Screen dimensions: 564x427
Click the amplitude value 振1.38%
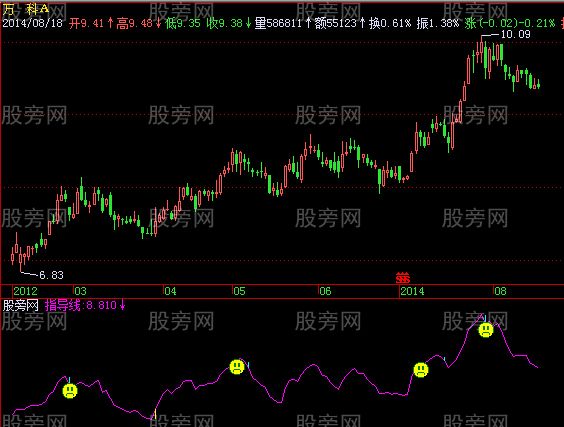(x=438, y=23)
